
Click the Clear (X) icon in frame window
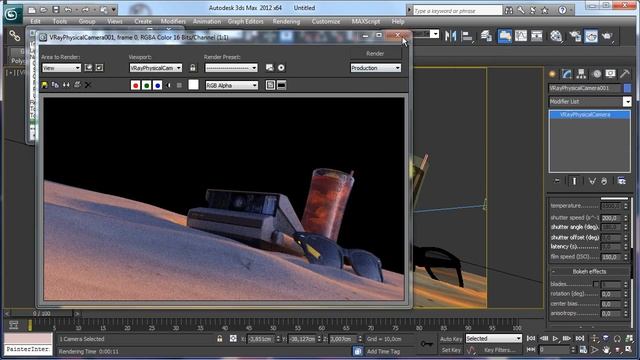(88, 85)
